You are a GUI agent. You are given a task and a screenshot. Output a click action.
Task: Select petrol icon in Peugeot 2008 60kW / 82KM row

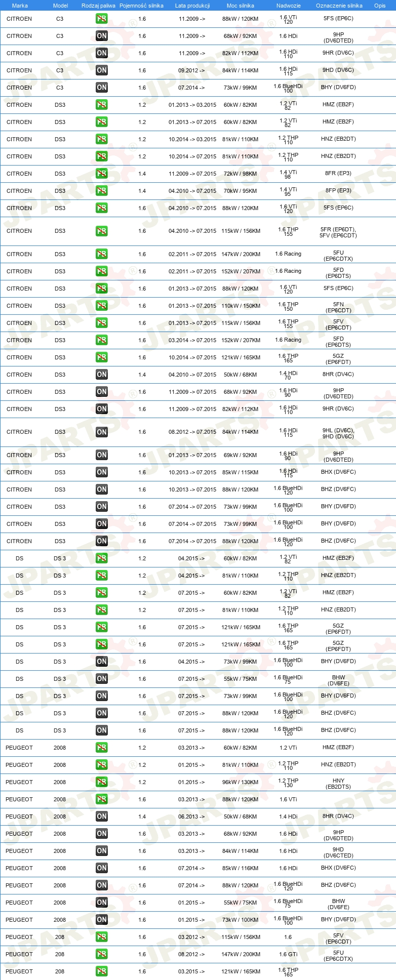102,748
